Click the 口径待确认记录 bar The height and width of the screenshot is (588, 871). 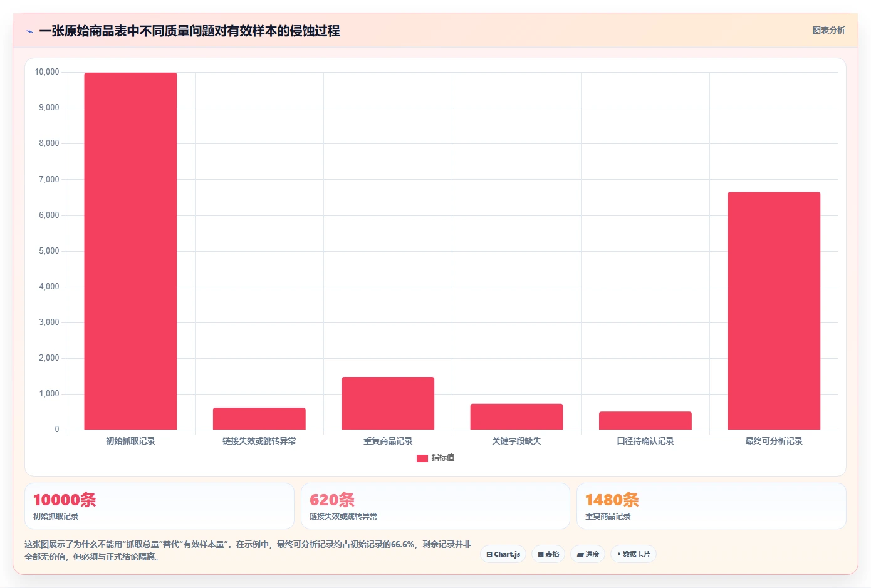tap(645, 420)
